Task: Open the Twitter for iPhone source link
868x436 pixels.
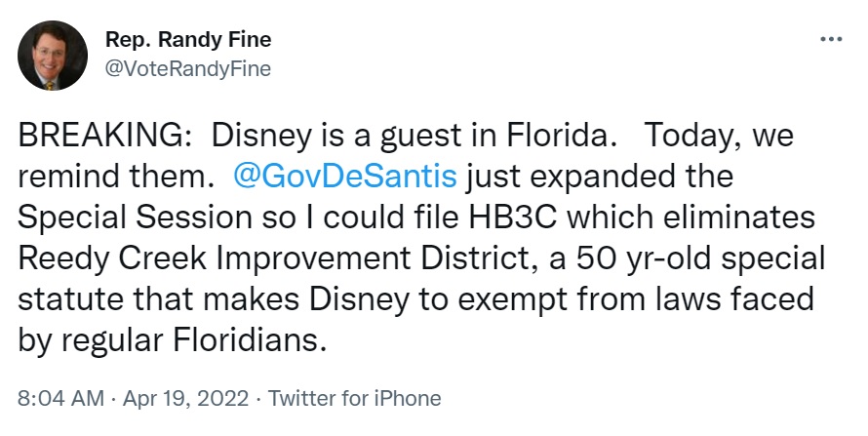Action: [x=354, y=398]
